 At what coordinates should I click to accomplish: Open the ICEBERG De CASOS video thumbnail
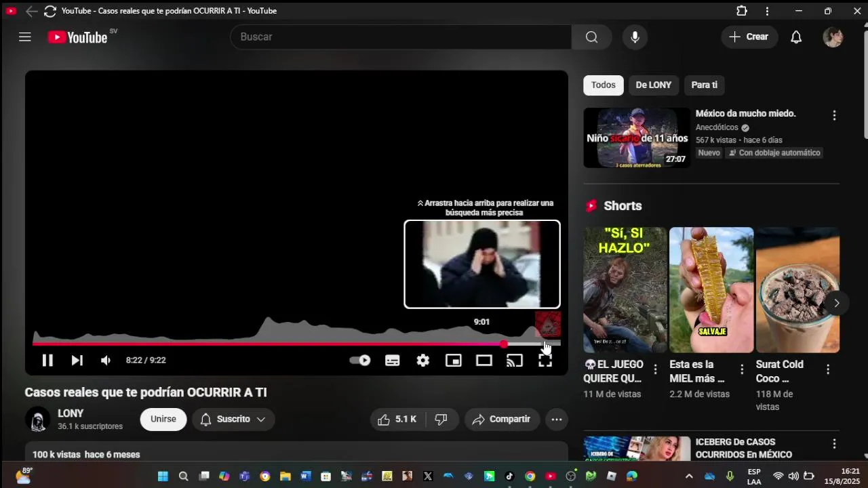point(637,449)
